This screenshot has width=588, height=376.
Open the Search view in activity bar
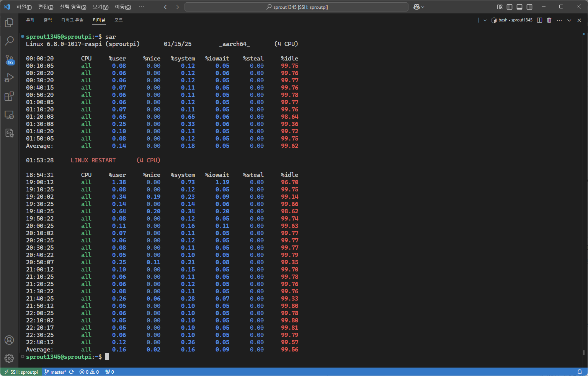point(9,41)
